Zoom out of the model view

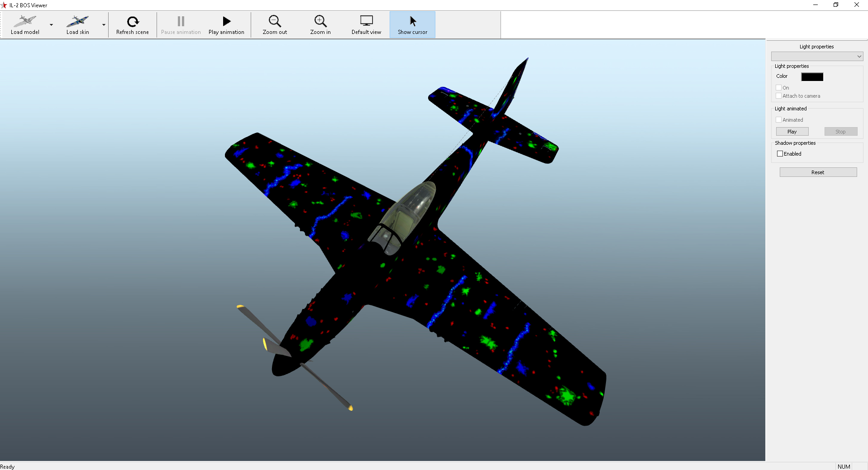(x=275, y=24)
